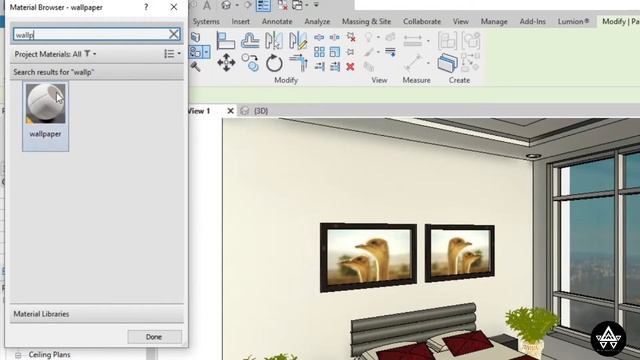Click the Text tool in quick access toolbar

207,5
